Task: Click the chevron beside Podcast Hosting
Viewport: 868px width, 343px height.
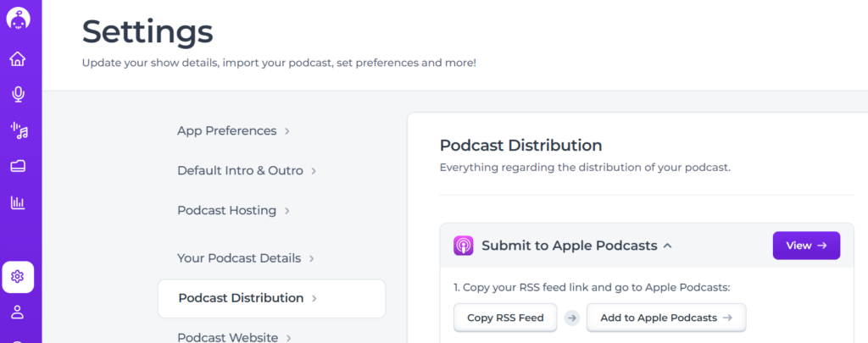Action: (287, 210)
